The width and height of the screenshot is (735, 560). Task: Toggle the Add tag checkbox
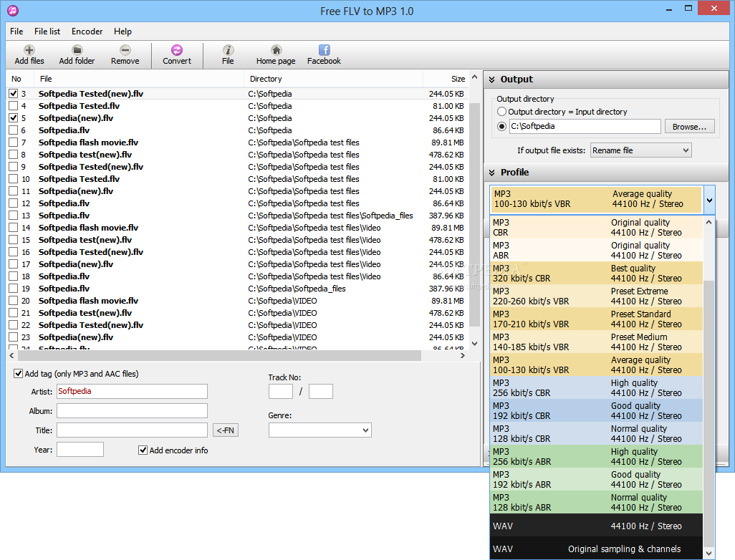coord(19,374)
